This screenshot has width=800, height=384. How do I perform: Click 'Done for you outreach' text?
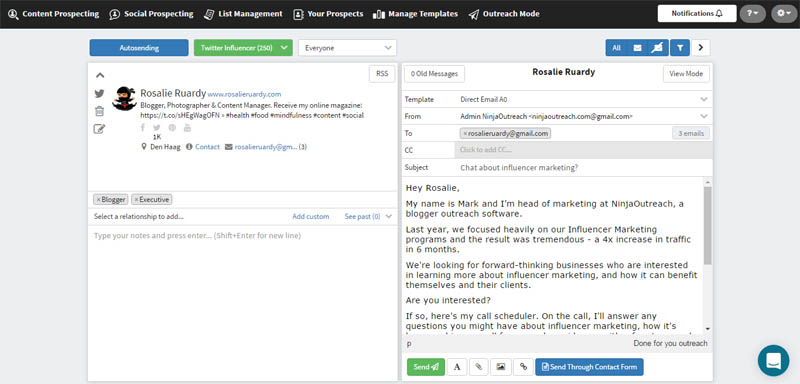(x=670, y=343)
